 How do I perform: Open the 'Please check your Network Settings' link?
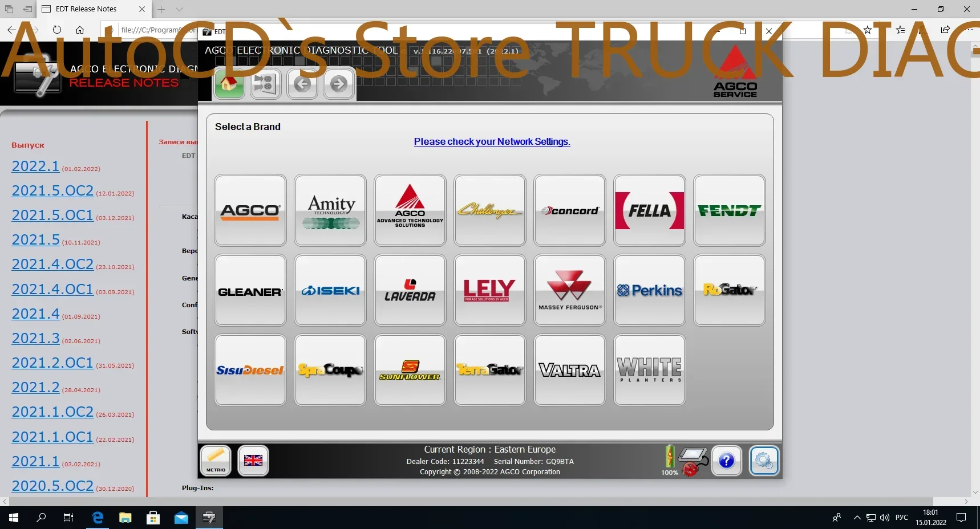pyautogui.click(x=492, y=141)
